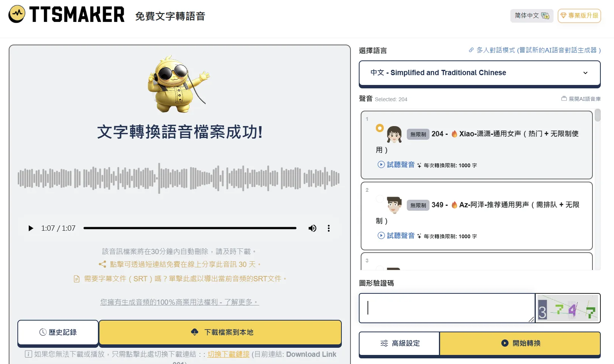Select the third voice radio button
The width and height of the screenshot is (614, 364).
coord(380,268)
